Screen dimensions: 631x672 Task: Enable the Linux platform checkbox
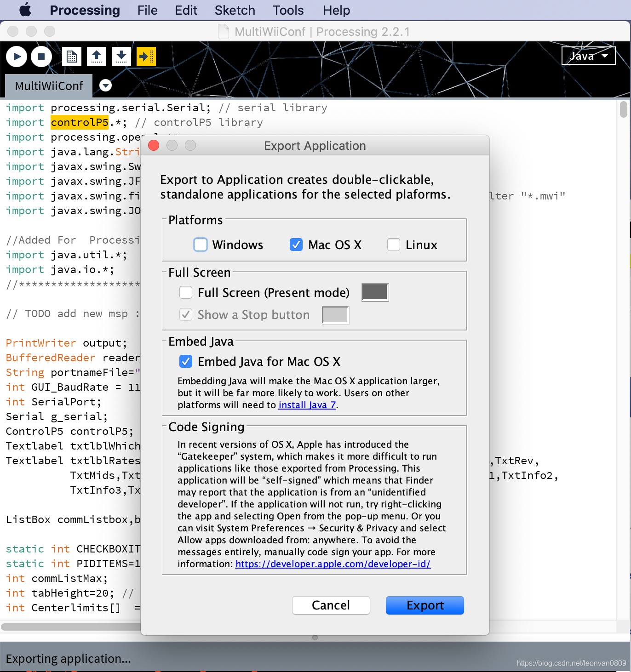click(394, 245)
